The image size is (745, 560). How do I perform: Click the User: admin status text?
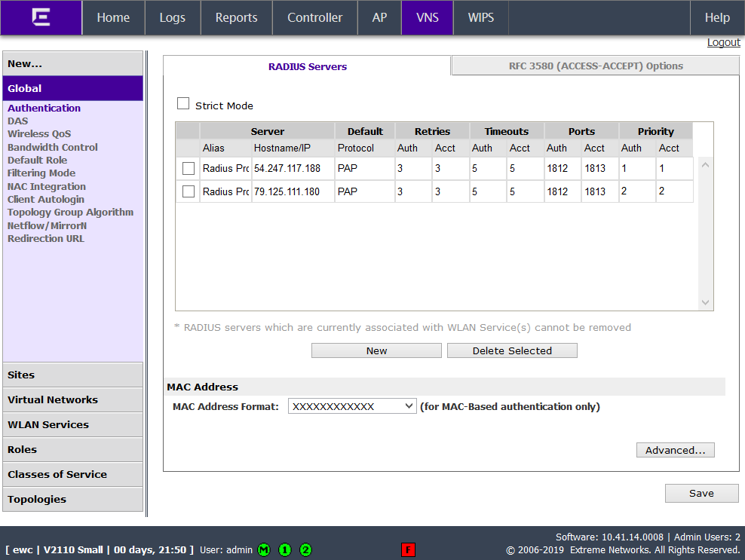(x=226, y=550)
